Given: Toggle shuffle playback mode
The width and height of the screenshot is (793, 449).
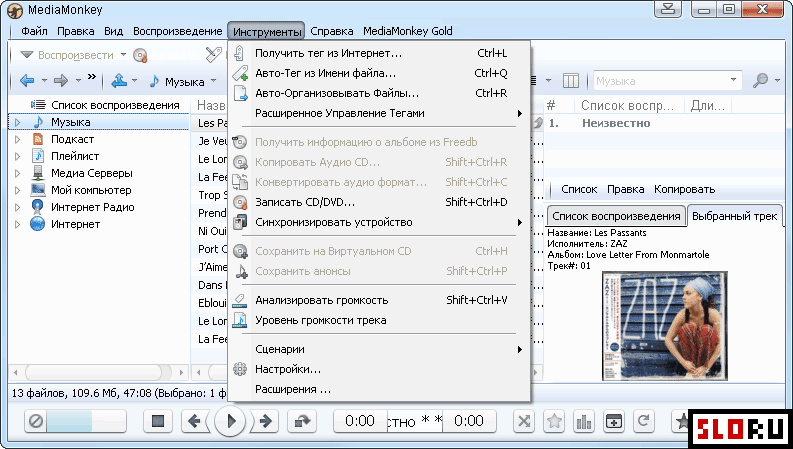Looking at the screenshot, I should [x=524, y=421].
